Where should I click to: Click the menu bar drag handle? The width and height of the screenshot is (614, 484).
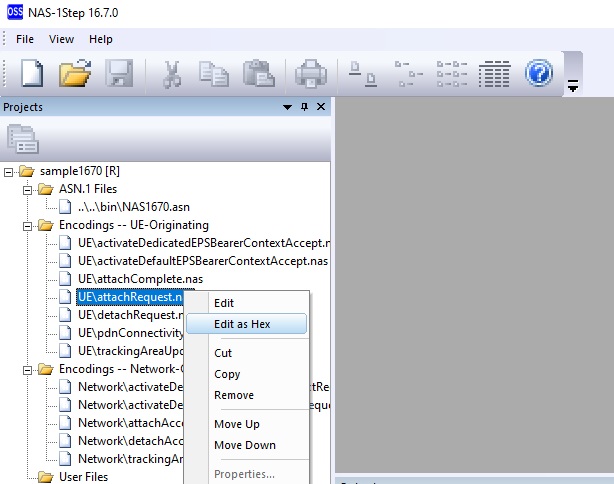[4, 39]
